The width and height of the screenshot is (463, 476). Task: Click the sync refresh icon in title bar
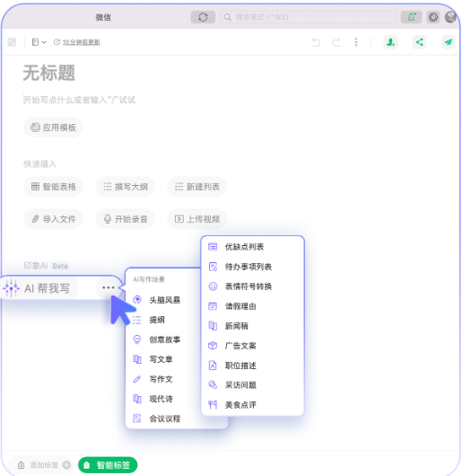click(203, 17)
